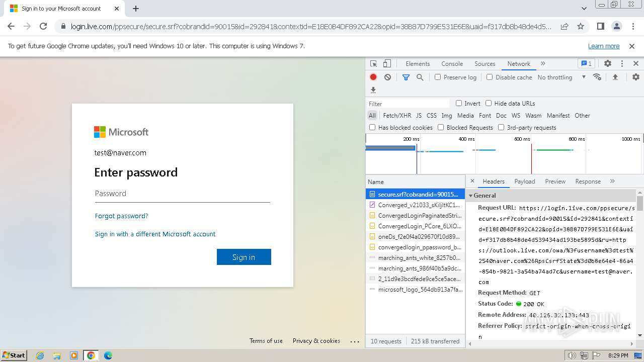Filter requests by JS type
Image resolution: width=644 pixels, height=362 pixels.
point(419,115)
